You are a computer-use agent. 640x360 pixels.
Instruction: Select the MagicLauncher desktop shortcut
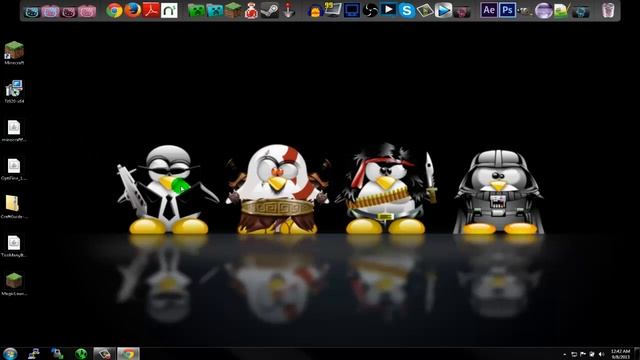click(x=14, y=284)
